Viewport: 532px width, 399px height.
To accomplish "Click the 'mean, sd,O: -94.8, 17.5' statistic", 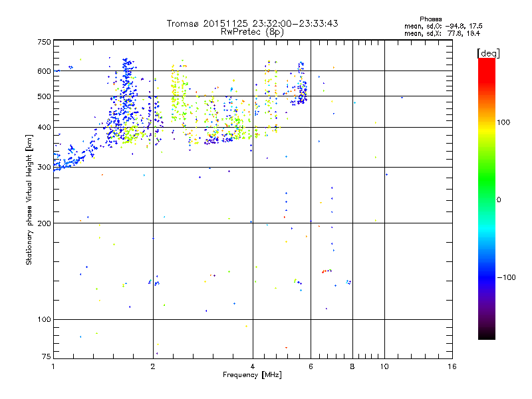I will tap(443, 26).
